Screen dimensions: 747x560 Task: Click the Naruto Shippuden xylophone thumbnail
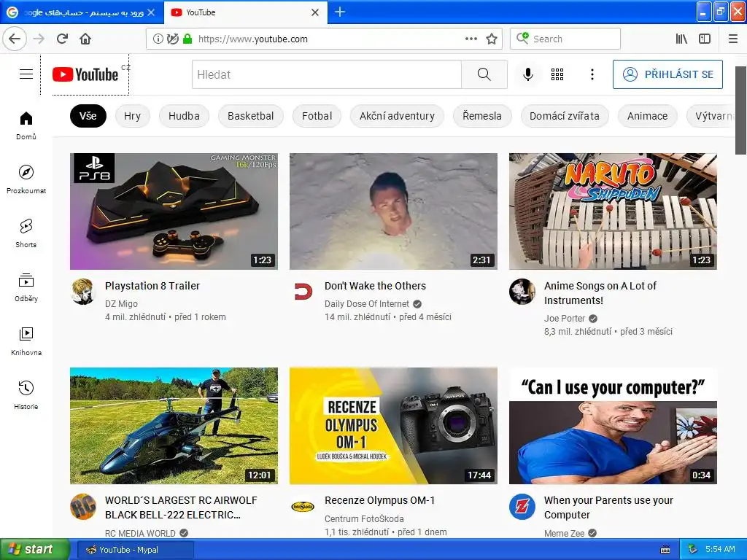coord(613,211)
